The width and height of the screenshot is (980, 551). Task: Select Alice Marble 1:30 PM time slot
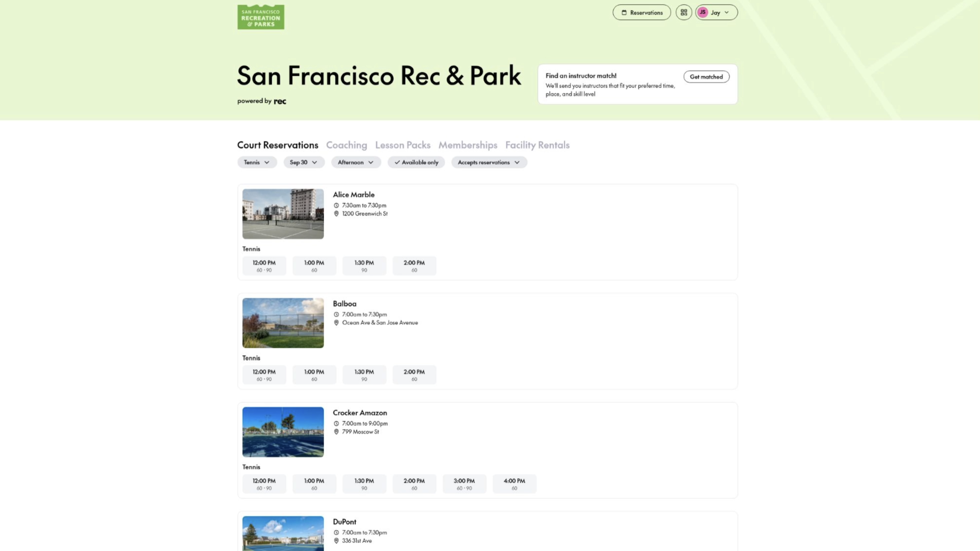(x=364, y=266)
